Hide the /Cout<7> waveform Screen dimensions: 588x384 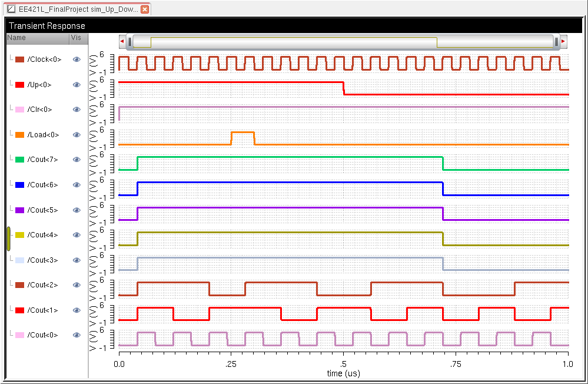tap(77, 160)
